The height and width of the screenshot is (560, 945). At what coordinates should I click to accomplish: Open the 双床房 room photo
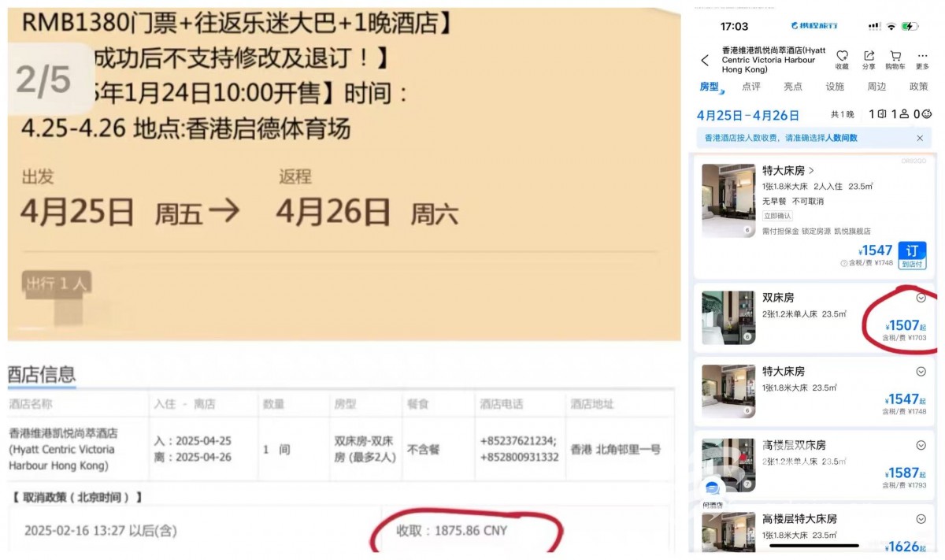728,317
